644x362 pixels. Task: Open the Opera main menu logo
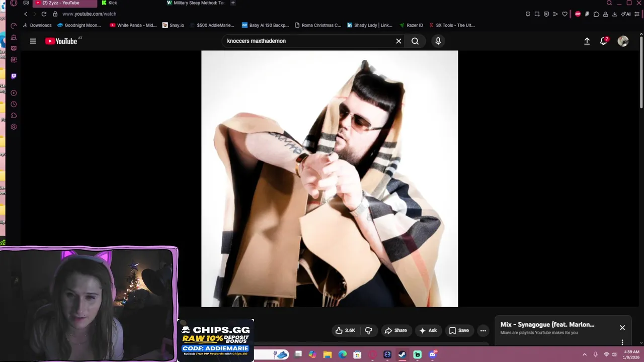pos(14,3)
